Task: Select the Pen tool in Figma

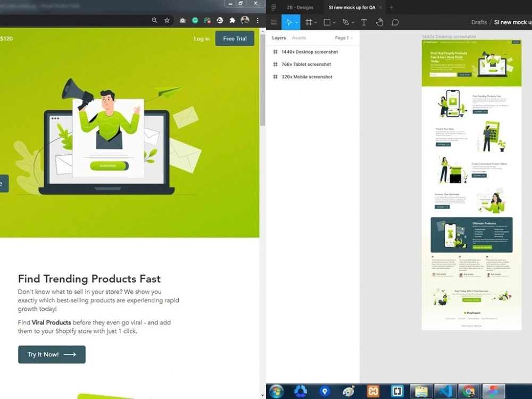Action: coord(346,22)
